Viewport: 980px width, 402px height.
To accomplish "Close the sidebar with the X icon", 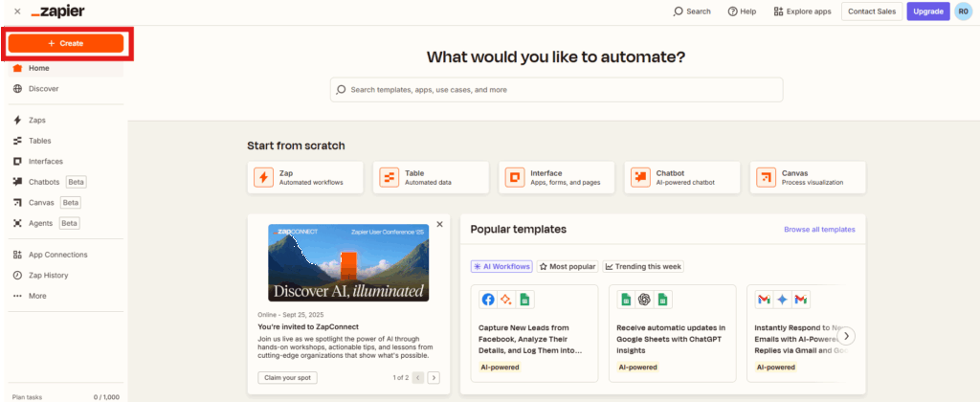I will click(17, 11).
